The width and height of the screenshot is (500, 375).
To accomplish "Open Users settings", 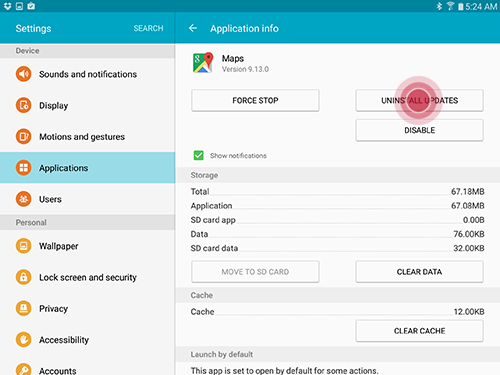I will 87,199.
